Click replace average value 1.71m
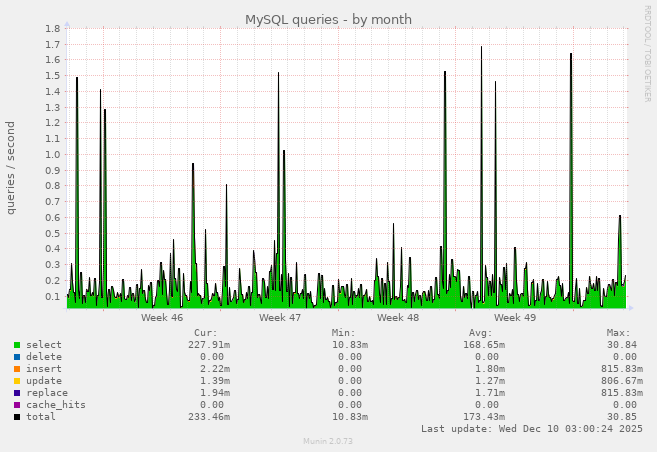This screenshot has width=657, height=452. (x=490, y=393)
